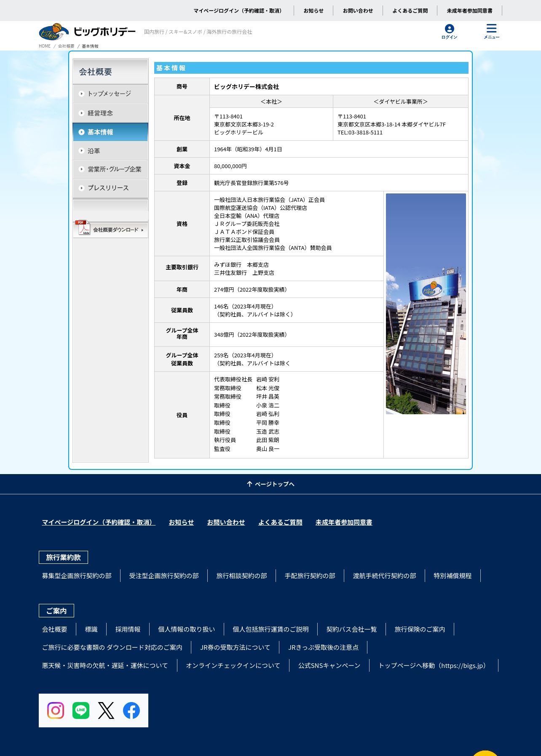Screen dimensions: 541x756
Task: Click the 旅行業約款 heading box
Action: pos(63,557)
